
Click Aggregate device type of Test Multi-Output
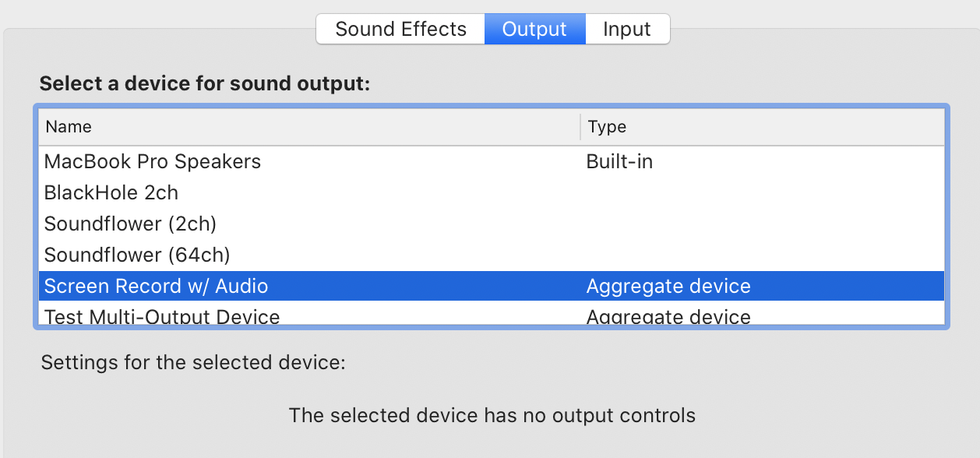tap(668, 316)
